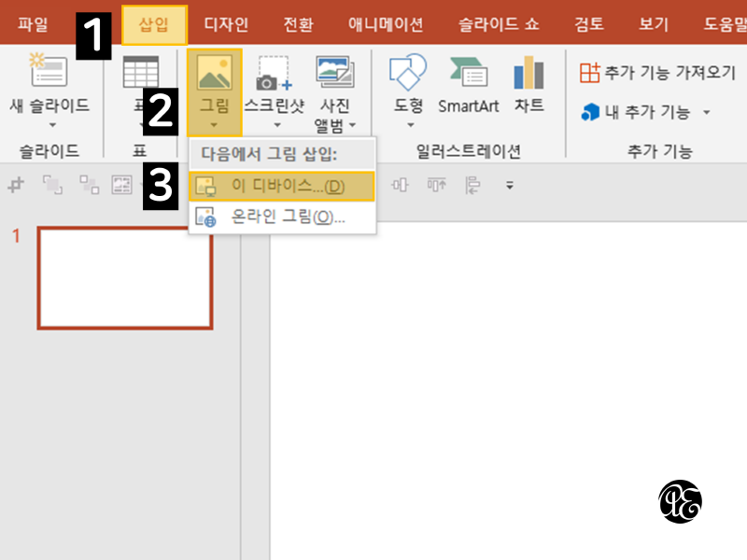Click the 표 table icon

click(x=141, y=72)
